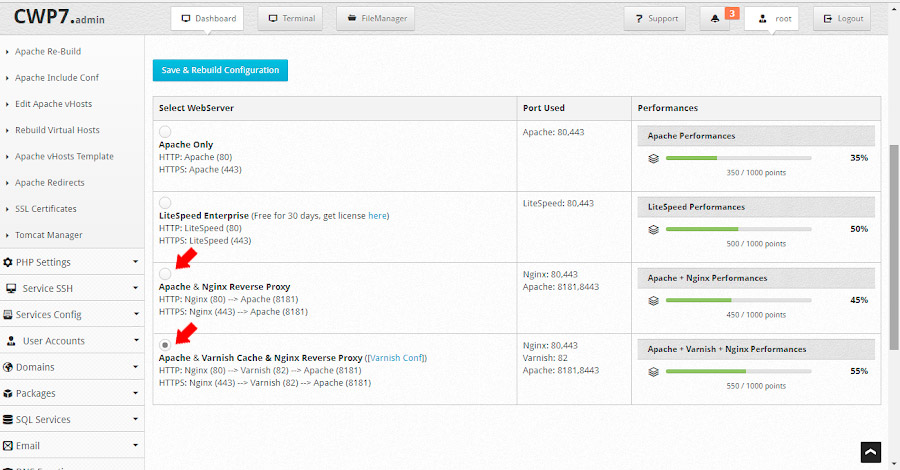The width and height of the screenshot is (900, 470).
Task: Click the 'Select WebServer' column header
Action: 196,108
